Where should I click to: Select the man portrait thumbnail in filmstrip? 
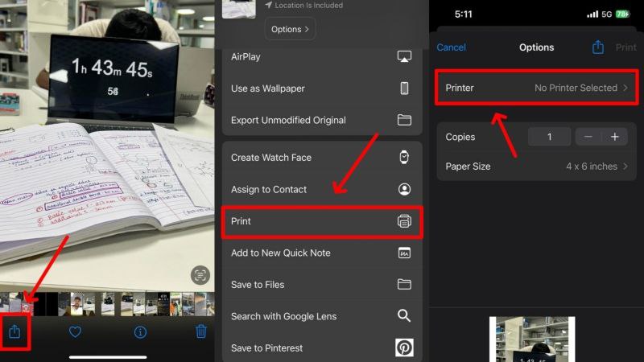[x=76, y=304]
